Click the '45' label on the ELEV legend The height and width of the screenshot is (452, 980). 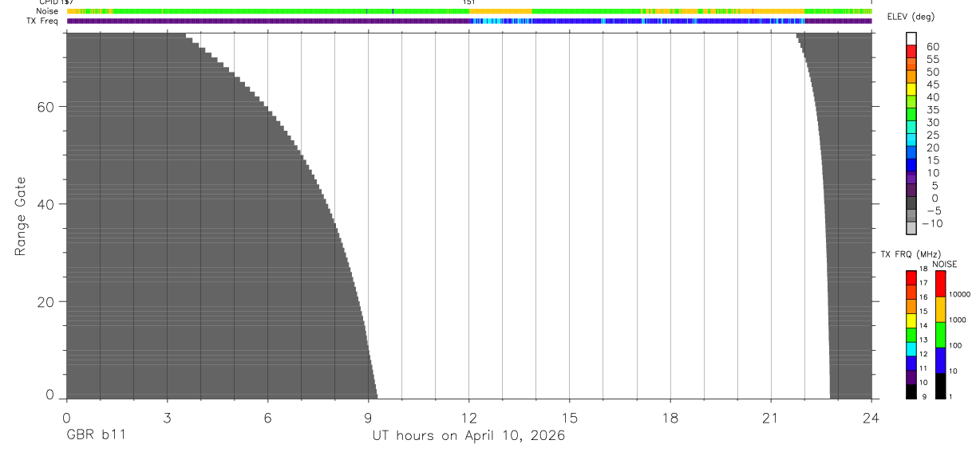pyautogui.click(x=932, y=85)
